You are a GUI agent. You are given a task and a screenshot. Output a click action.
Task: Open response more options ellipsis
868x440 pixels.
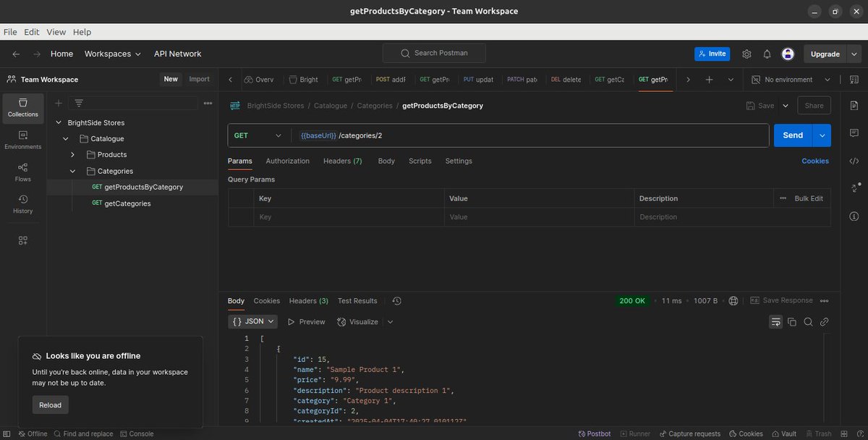tap(824, 301)
